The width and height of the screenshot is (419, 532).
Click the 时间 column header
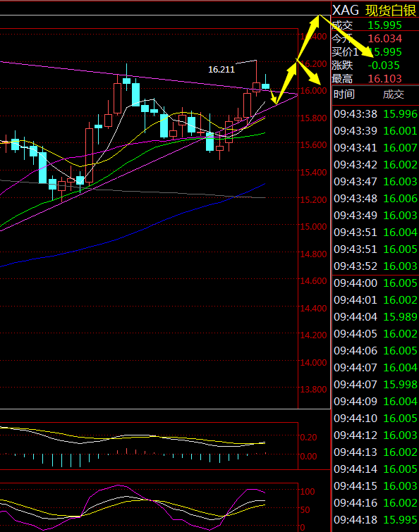pyautogui.click(x=344, y=94)
